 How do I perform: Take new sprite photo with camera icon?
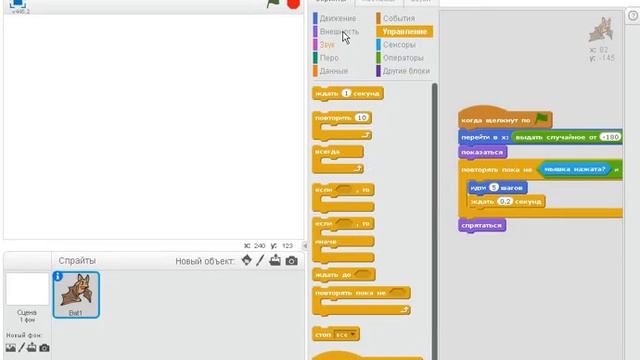tap(291, 261)
